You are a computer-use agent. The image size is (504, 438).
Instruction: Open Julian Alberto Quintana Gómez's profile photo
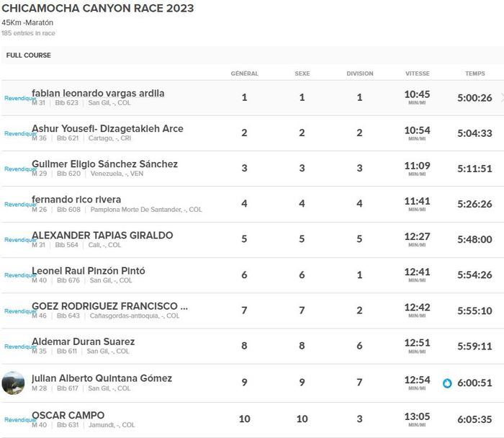click(13, 383)
